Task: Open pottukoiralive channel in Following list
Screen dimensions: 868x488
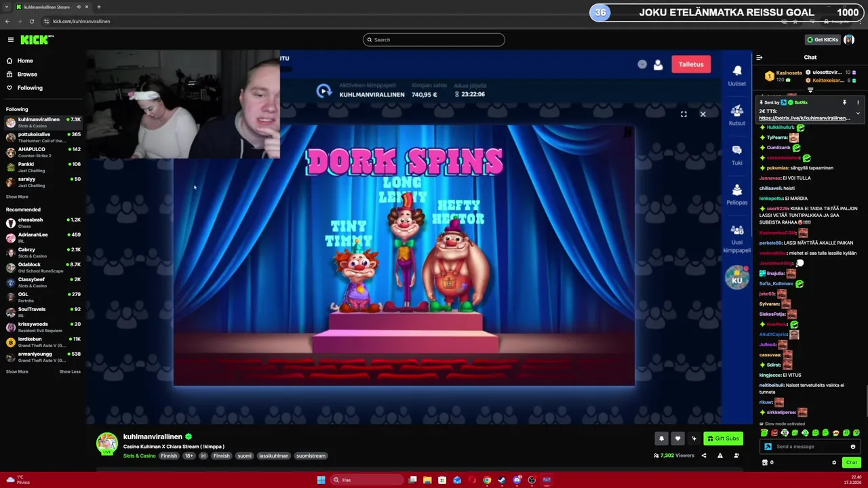Action: [43, 137]
